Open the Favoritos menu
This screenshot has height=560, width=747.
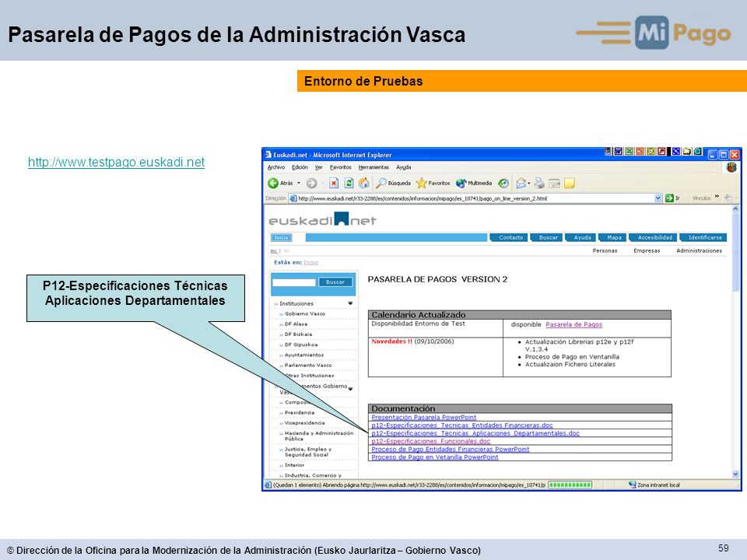(x=340, y=167)
